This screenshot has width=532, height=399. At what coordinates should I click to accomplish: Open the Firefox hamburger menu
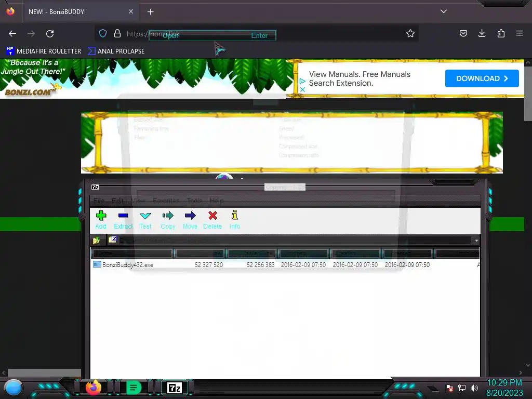[520, 33]
